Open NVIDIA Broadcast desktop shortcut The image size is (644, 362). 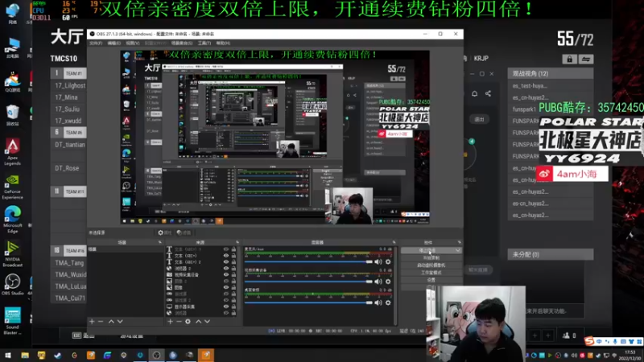[x=12, y=254]
